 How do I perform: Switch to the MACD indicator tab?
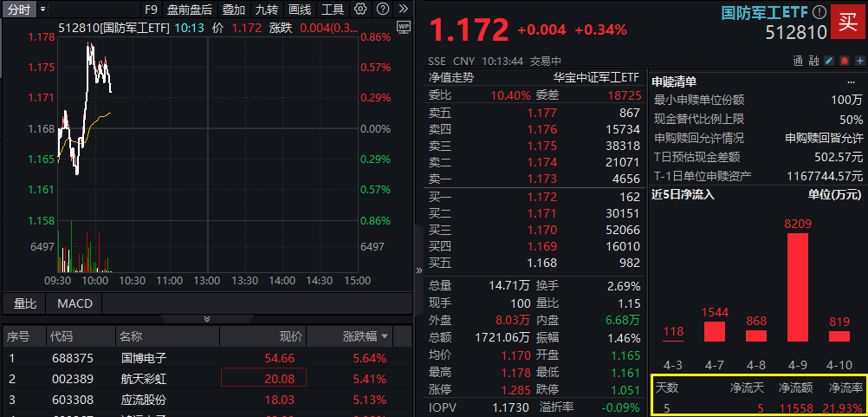click(x=74, y=303)
